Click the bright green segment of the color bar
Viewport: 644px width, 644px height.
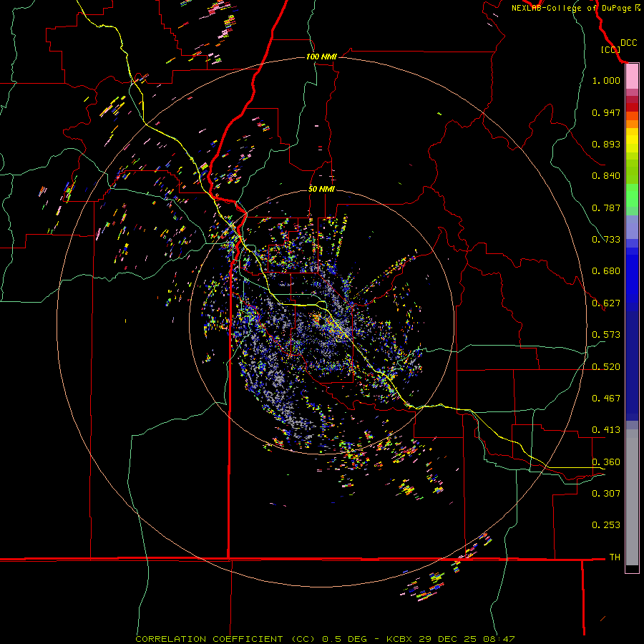pos(632,195)
